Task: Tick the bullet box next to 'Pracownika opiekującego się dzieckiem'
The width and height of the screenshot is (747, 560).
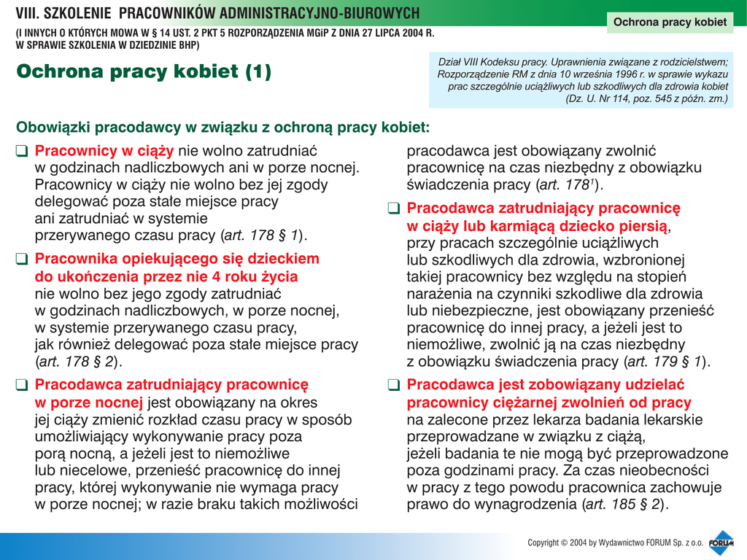Action: [22, 259]
